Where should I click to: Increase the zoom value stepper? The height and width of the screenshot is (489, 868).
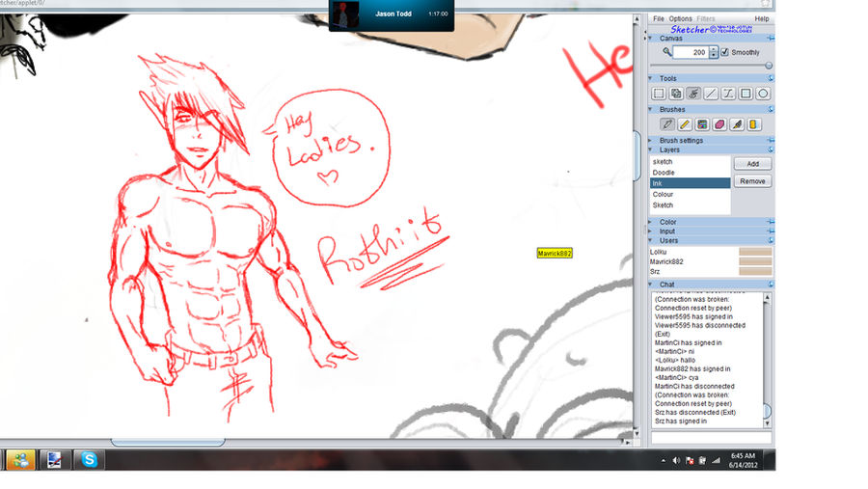point(714,49)
